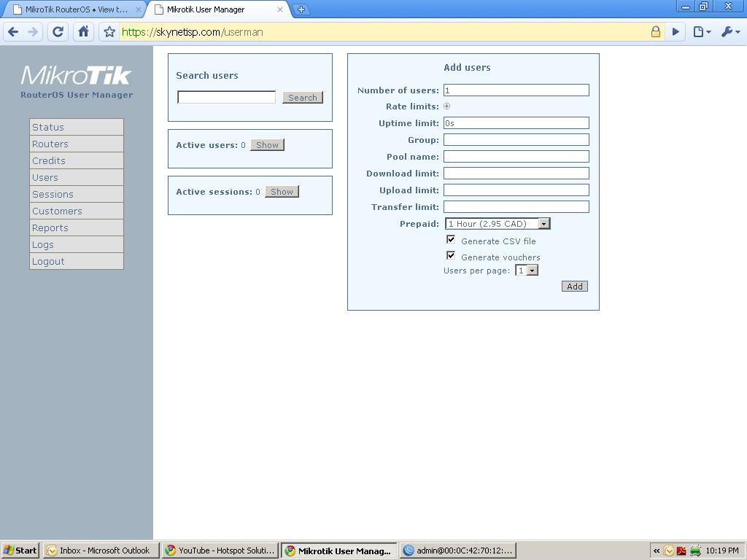The image size is (747, 560).
Task: Expand hidden system tray icons
Action: point(657,551)
